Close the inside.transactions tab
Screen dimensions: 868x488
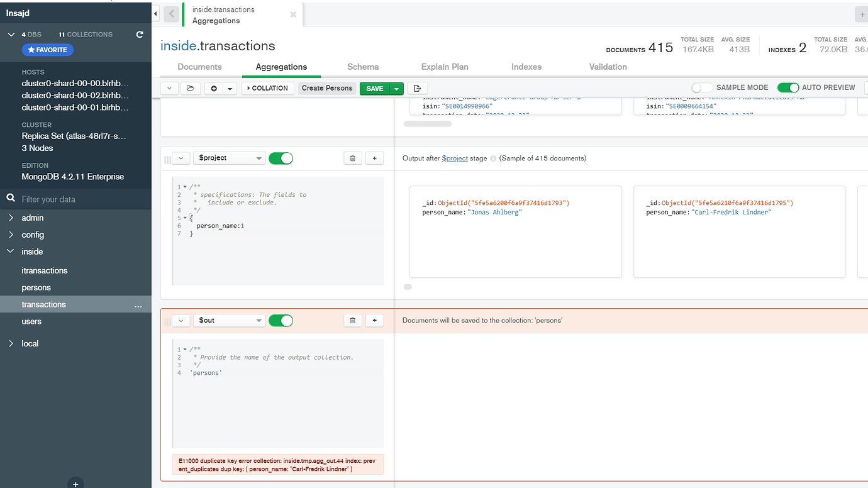293,14
